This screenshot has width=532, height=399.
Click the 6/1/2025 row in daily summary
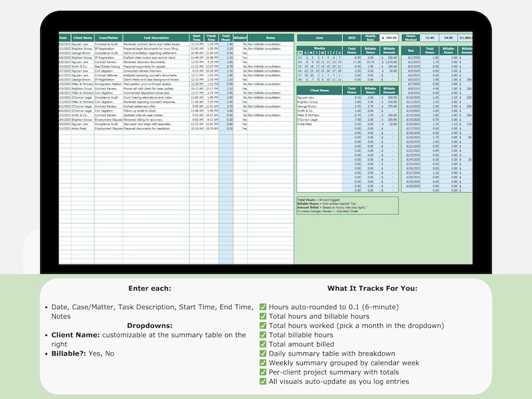pos(437,58)
